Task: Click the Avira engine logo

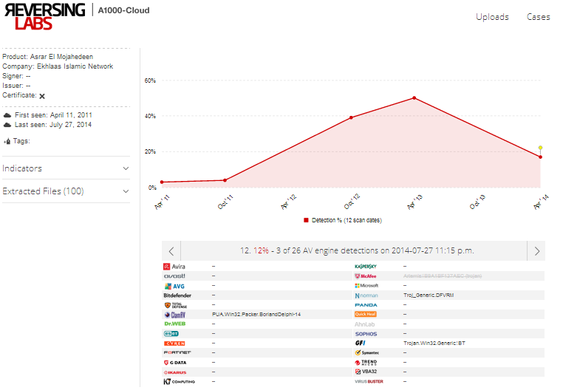Action: click(x=174, y=267)
